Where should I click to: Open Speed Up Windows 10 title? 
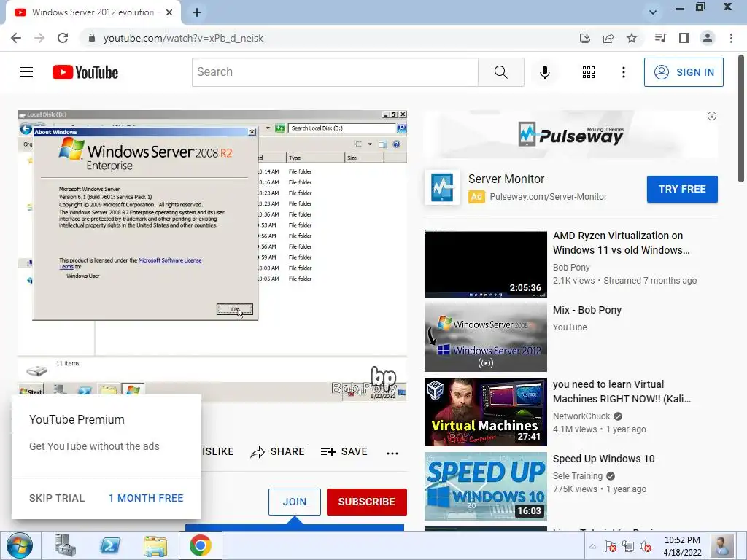603,459
